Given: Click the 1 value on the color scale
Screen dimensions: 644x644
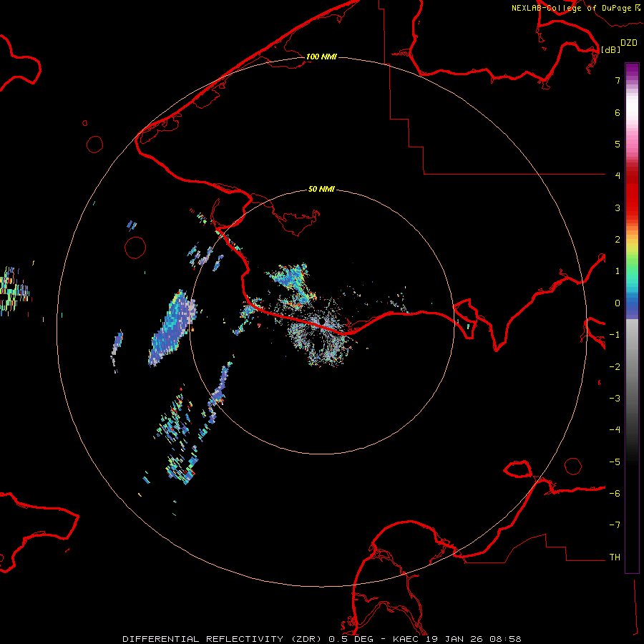Looking at the screenshot, I should (618, 271).
